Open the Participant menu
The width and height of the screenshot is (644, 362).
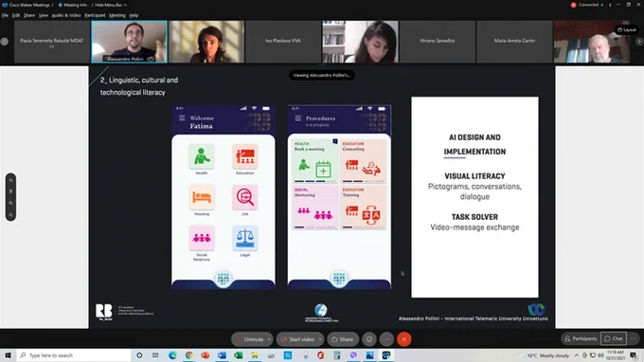[95, 15]
